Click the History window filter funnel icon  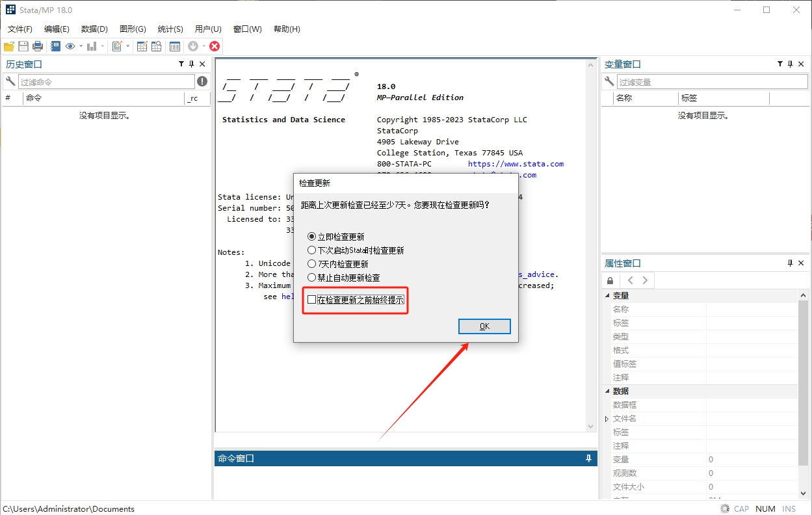coord(181,64)
